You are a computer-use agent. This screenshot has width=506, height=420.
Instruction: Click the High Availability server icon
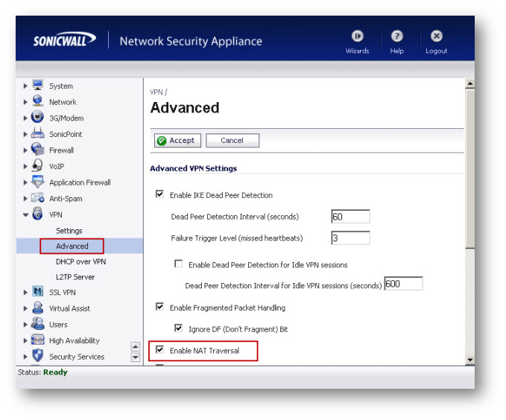[x=37, y=340]
